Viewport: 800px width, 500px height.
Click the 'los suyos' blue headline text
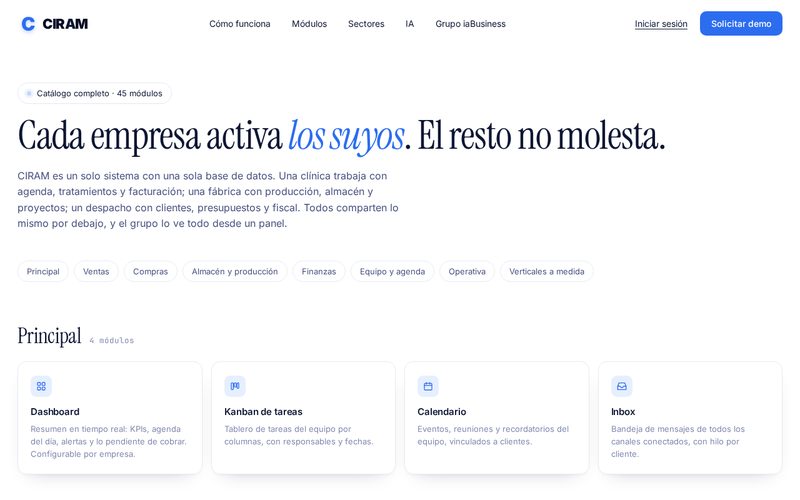346,136
